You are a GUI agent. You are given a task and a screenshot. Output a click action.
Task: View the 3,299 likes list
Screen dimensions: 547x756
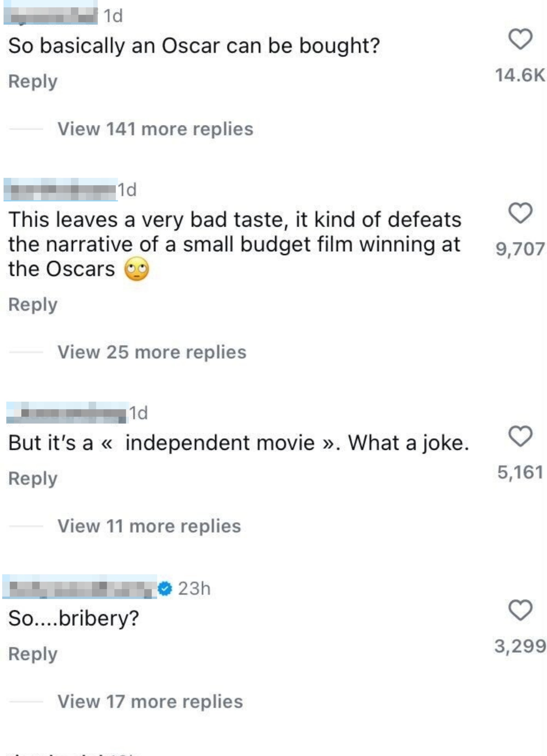click(520, 646)
